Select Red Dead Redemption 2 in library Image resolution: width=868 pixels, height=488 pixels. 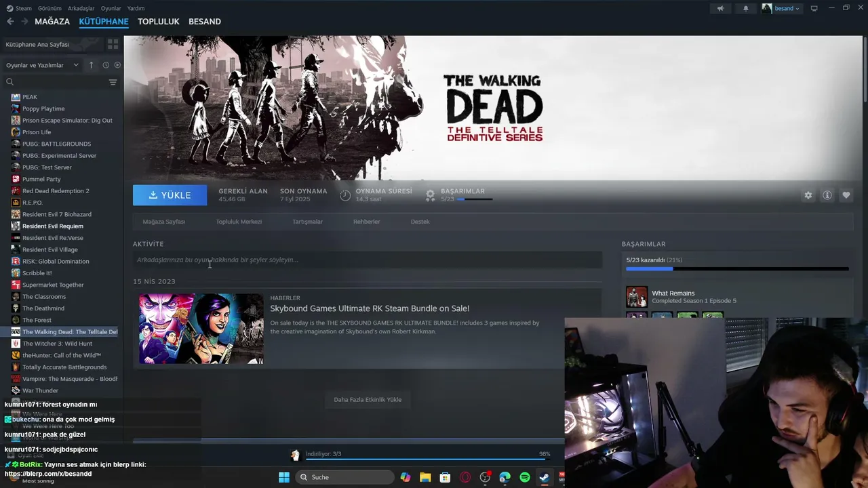pos(56,191)
